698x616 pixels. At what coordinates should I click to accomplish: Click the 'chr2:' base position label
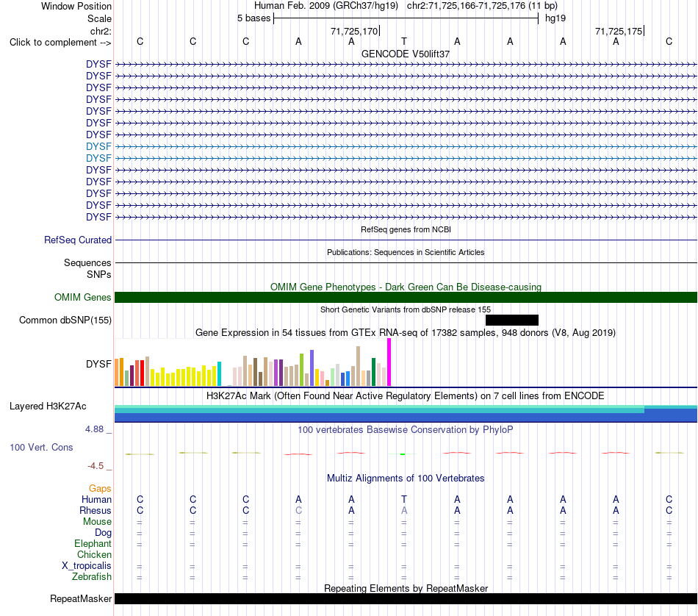101,31
